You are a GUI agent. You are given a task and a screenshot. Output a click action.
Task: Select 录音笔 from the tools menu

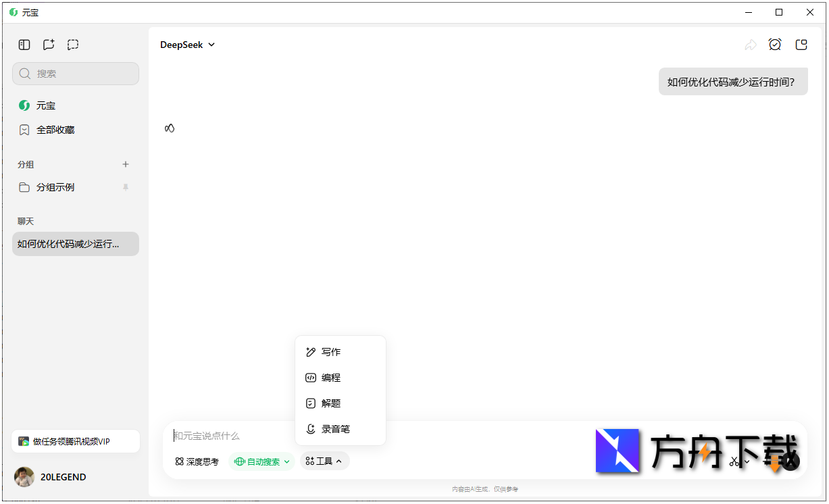(x=333, y=428)
